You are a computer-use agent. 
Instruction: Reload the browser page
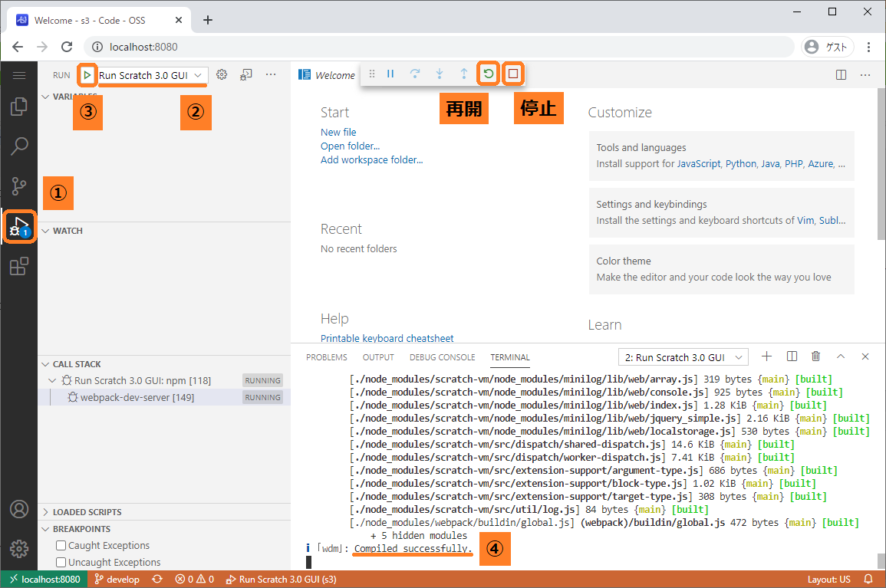pos(67,47)
